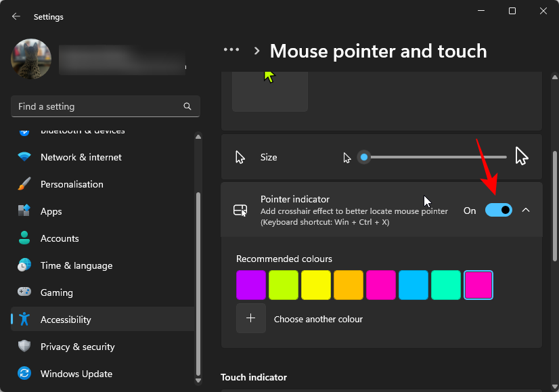Pick the yellow colour swatch
The image size is (559, 392).
[316, 285]
